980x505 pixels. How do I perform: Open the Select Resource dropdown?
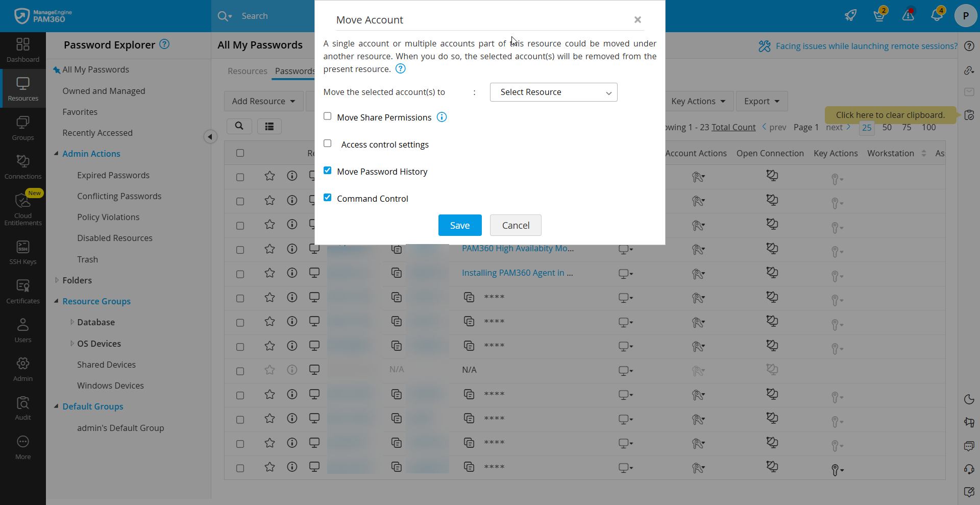click(553, 92)
